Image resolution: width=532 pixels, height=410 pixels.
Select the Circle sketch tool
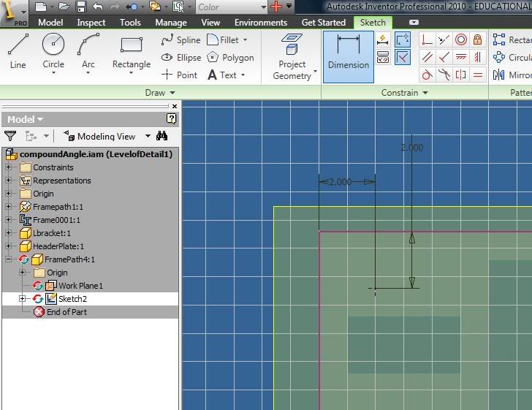click(53, 51)
